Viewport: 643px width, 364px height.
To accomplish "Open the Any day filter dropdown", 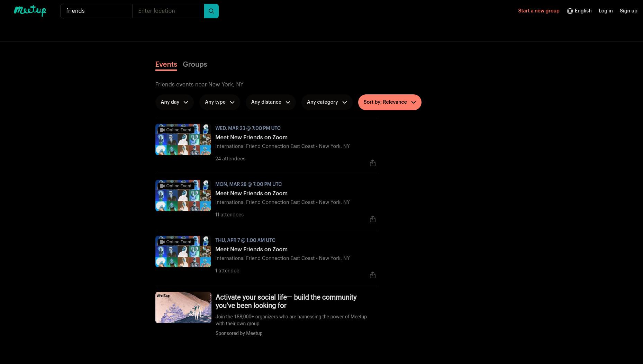I will coord(174,102).
